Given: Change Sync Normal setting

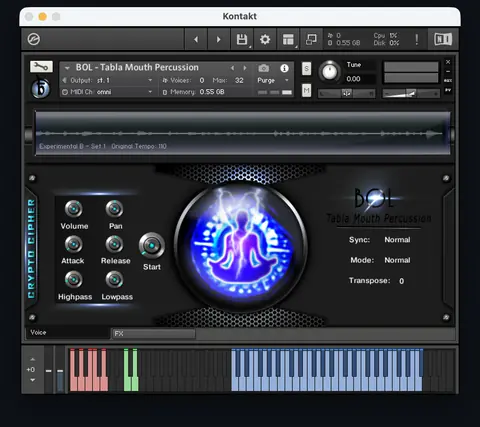Looking at the screenshot, I should 397,240.
